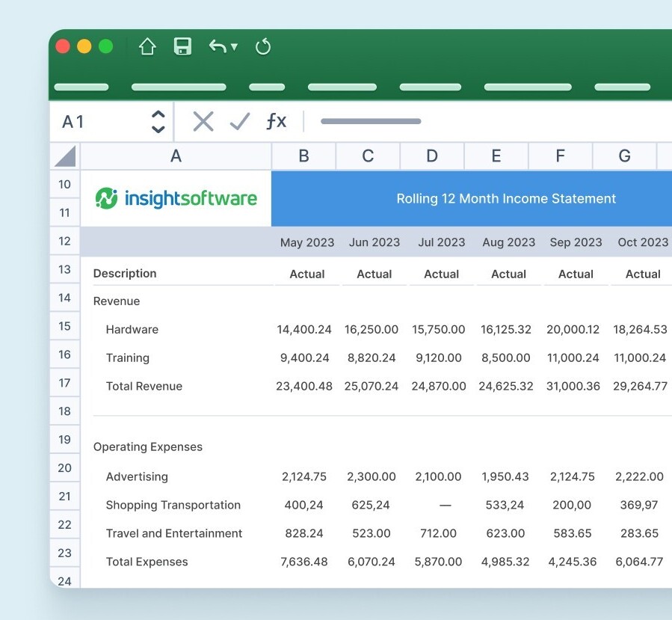Open the second ribbon tab
672x620 pixels.
[x=179, y=88]
